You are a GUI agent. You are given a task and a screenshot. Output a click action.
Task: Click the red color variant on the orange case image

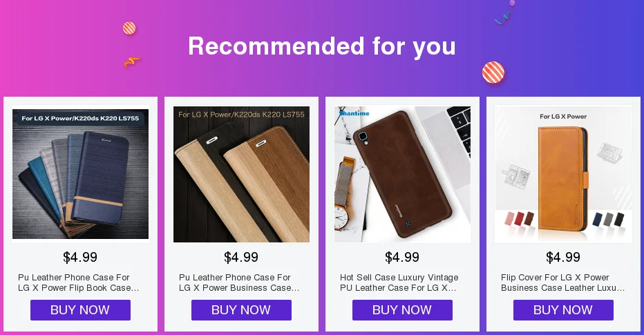point(519,219)
